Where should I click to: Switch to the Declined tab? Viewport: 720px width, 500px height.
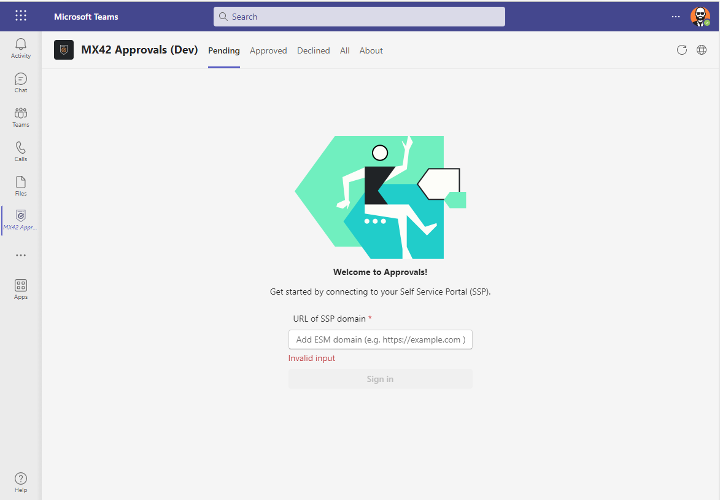pyautogui.click(x=314, y=51)
